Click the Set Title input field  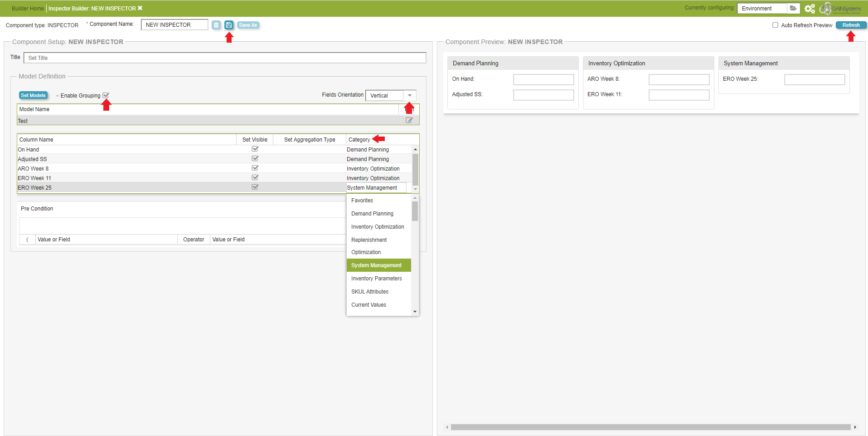point(225,58)
